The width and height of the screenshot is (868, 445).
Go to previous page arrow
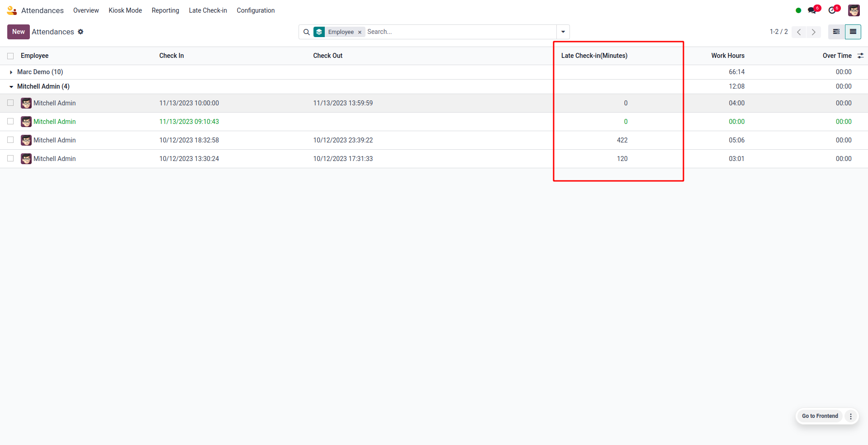coord(799,32)
